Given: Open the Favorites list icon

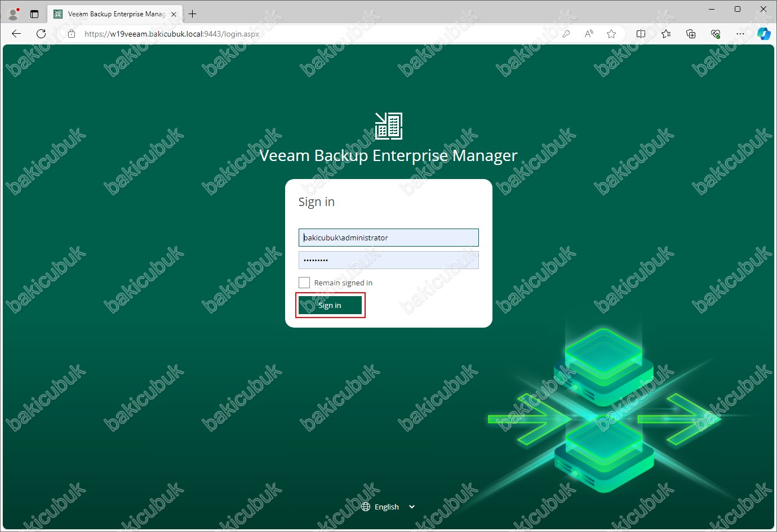Looking at the screenshot, I should [666, 34].
